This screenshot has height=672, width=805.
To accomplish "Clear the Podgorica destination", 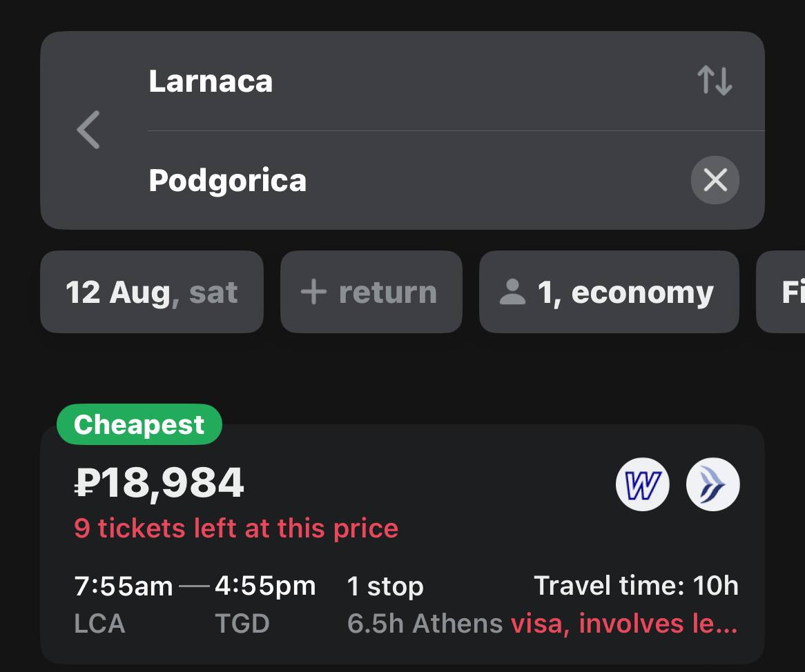I will coord(715,181).
